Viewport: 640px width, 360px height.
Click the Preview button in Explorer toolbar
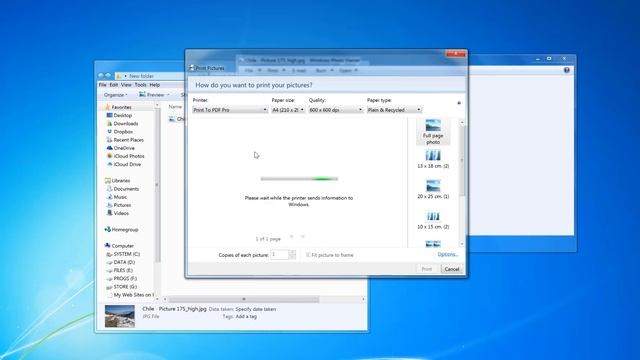pyautogui.click(x=152, y=95)
